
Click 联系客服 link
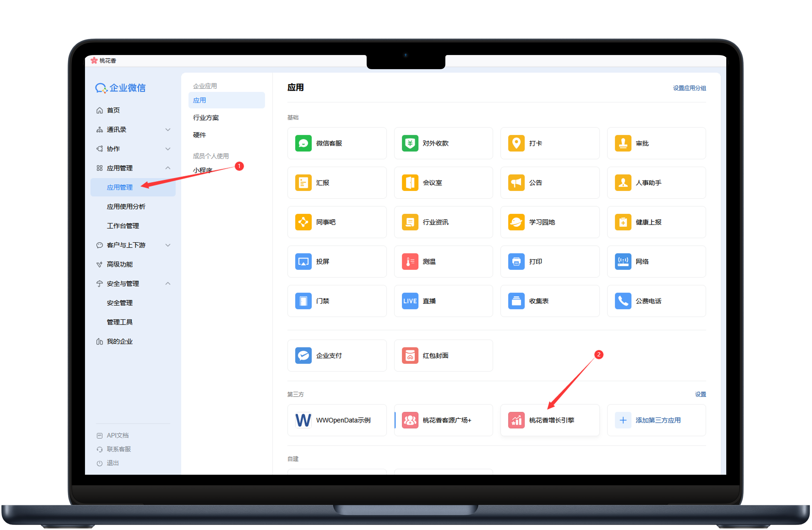(x=118, y=449)
